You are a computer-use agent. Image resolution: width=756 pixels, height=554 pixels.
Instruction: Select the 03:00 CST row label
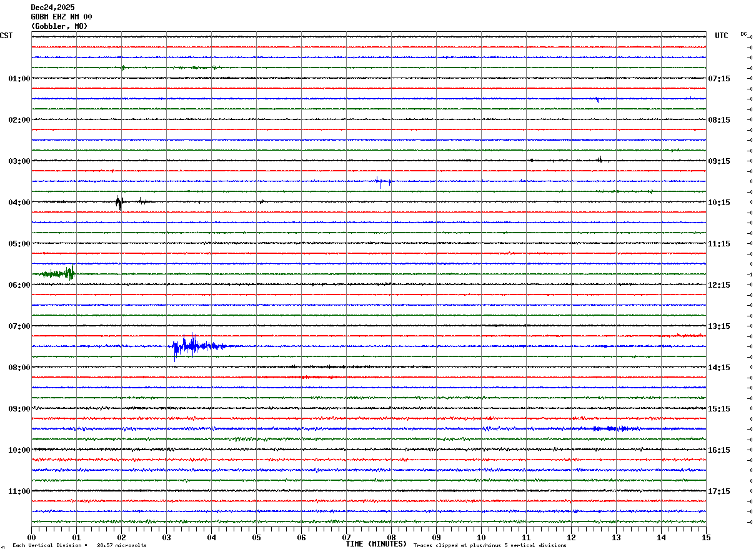tap(19, 161)
